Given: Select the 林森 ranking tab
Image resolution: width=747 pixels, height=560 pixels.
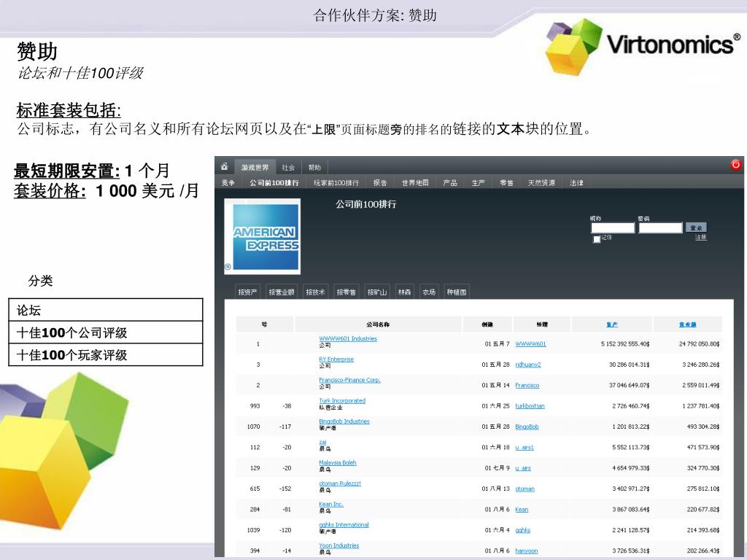Looking at the screenshot, I should click(x=404, y=292).
